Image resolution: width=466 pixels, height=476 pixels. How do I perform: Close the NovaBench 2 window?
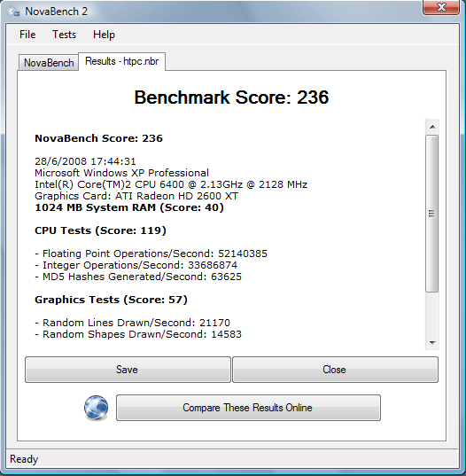click(441, 7)
